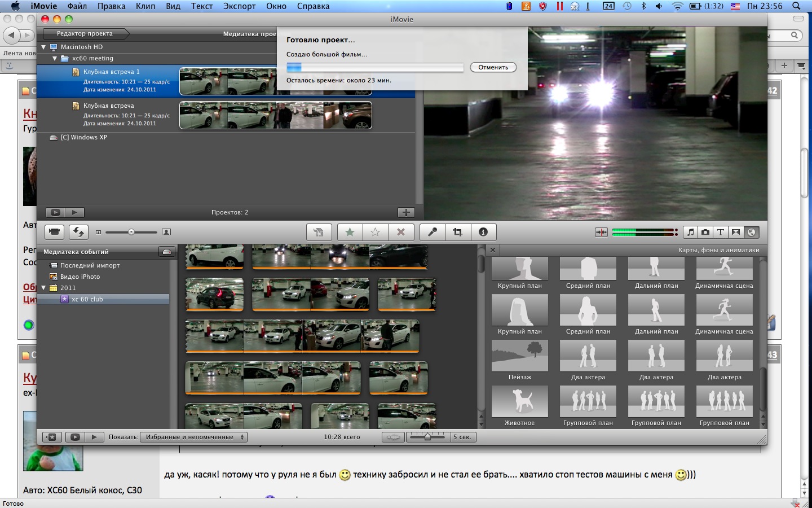The image size is (812, 508).
Task: Play selected events full screen
Action: [75, 437]
